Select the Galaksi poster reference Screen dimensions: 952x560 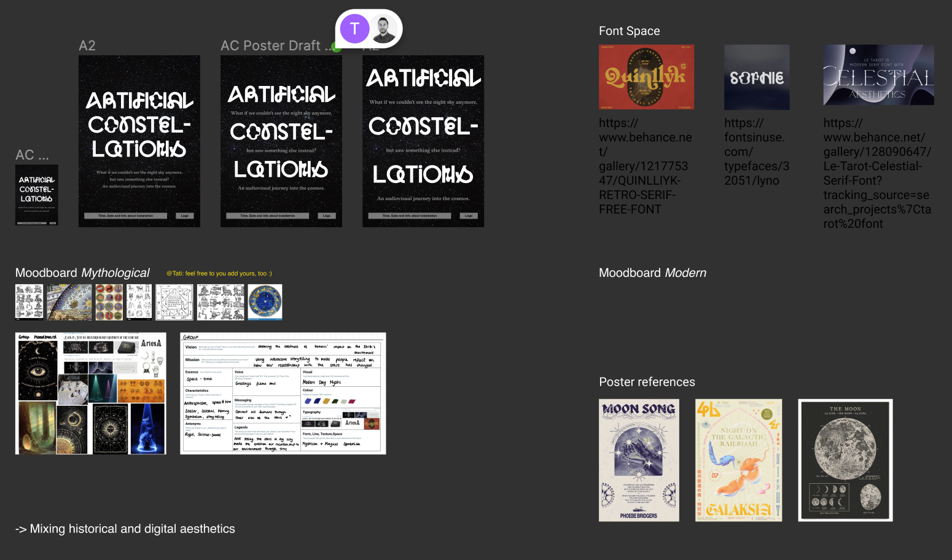(739, 461)
